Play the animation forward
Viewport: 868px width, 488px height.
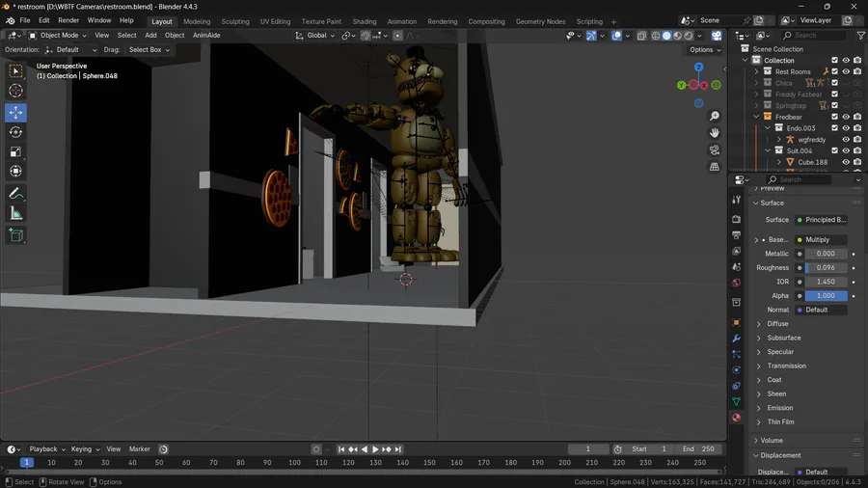pos(375,449)
